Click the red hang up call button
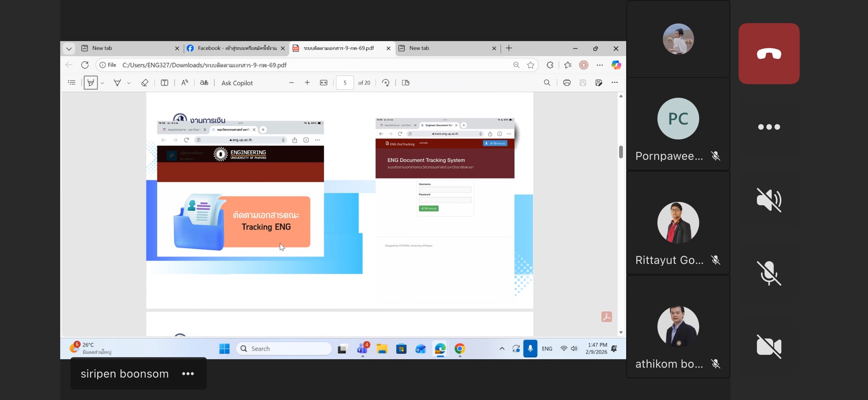Image resolution: width=868 pixels, height=400 pixels. click(768, 54)
